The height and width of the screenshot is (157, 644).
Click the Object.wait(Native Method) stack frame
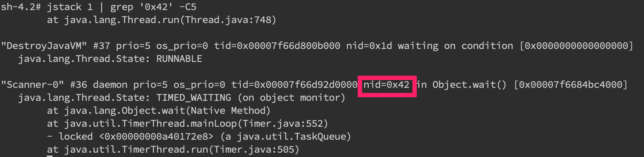pyautogui.click(x=159, y=111)
